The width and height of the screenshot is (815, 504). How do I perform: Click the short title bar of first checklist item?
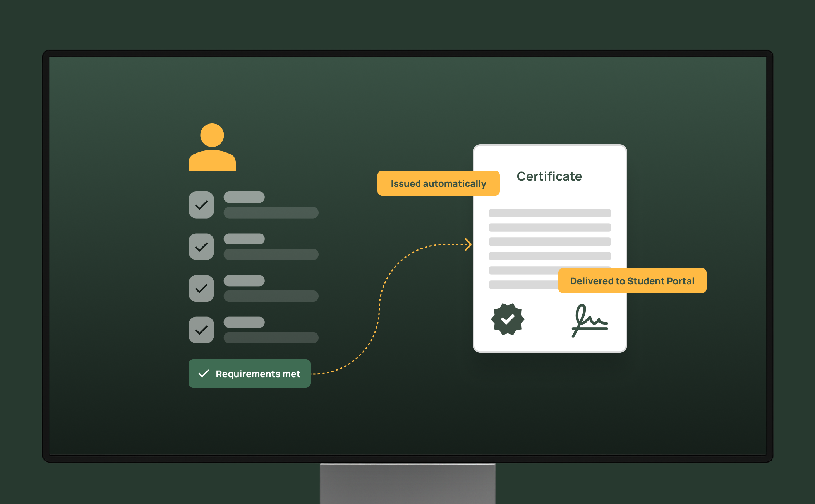click(x=244, y=197)
